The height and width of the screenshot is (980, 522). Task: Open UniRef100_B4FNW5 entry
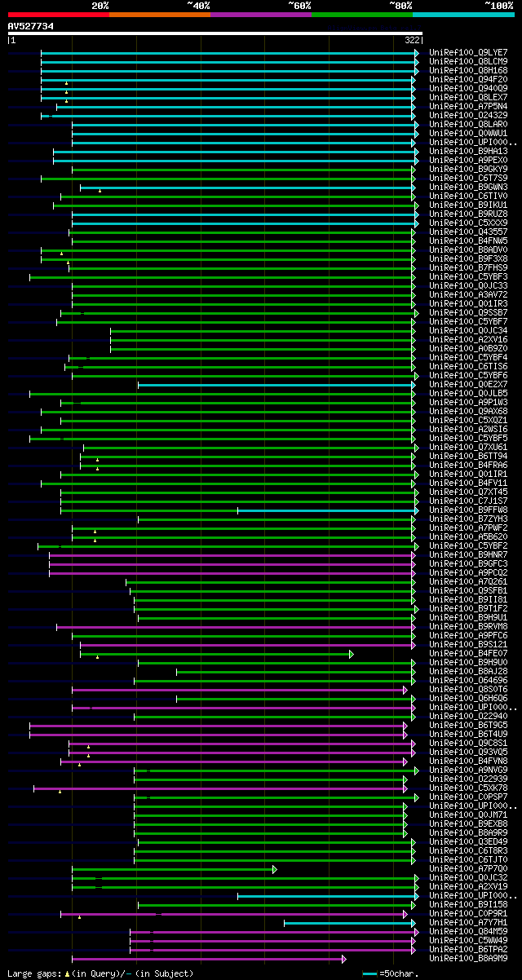click(468, 241)
